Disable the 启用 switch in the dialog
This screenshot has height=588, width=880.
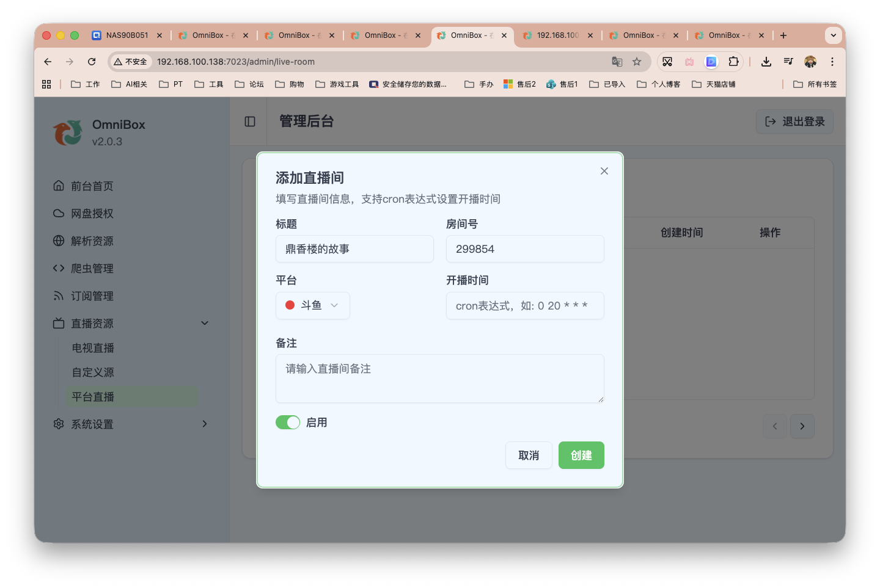[x=287, y=422]
